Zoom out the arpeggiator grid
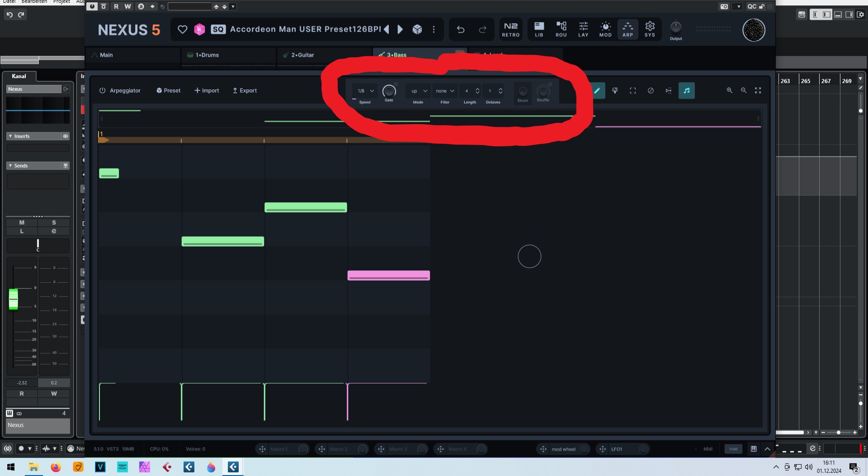The width and height of the screenshot is (868, 476). [x=744, y=91]
